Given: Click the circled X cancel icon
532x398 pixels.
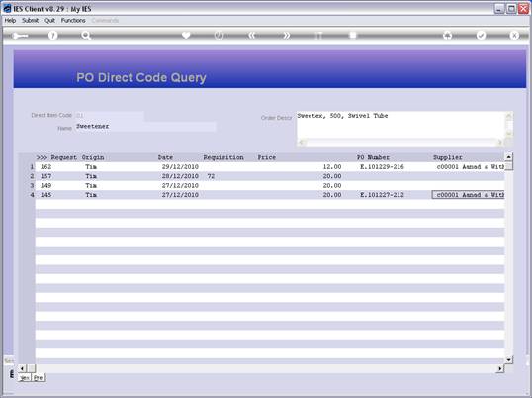Looking at the screenshot, I should pos(514,35).
